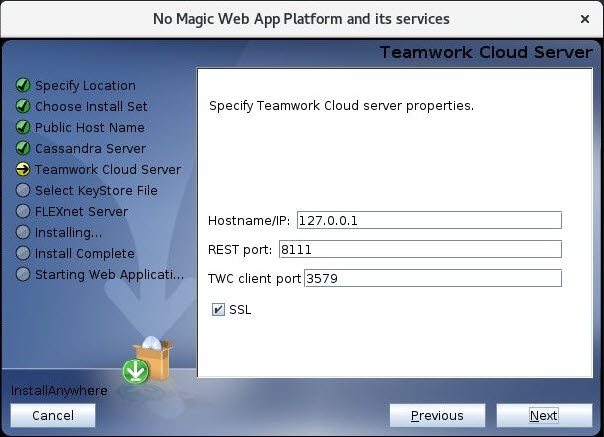
Task: Click gray circle beside Select KeyStore File
Action: 23,190
